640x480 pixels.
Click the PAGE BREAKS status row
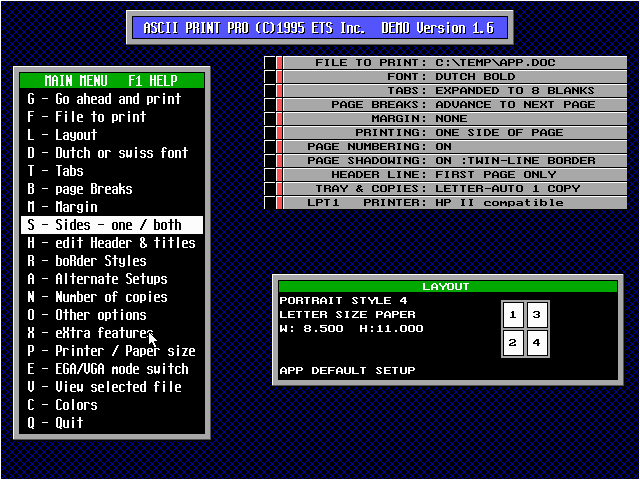tap(455, 104)
